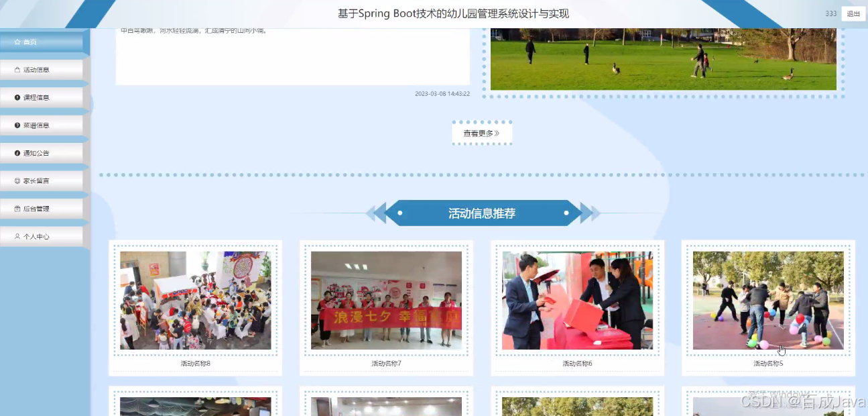Click the park lawn photo with geese
The width and height of the screenshot is (868, 416).
(664, 59)
